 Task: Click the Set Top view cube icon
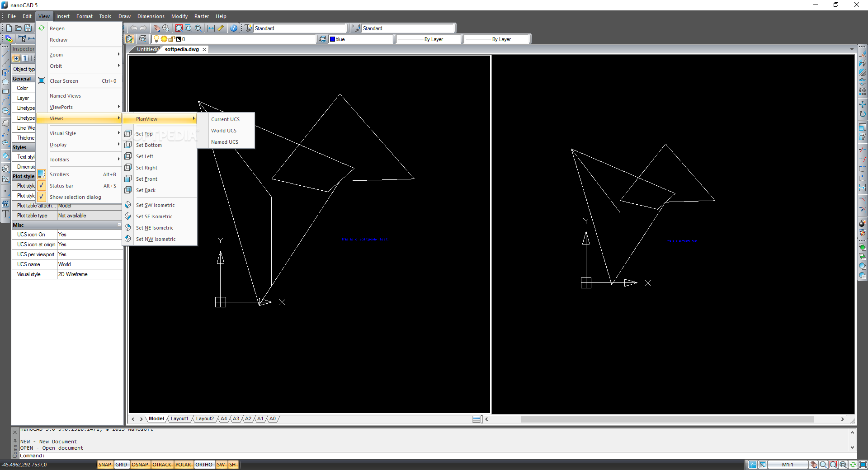point(128,134)
